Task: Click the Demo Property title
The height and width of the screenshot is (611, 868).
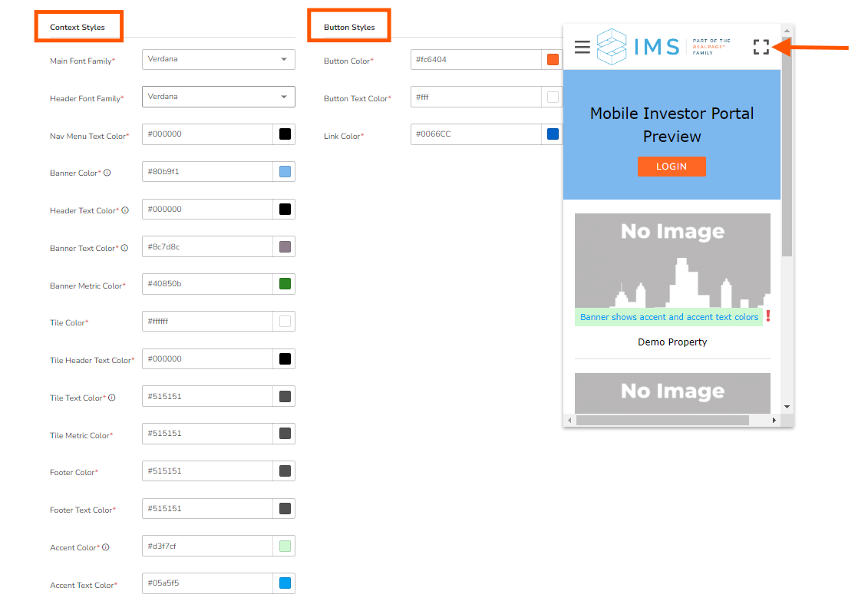Action: (672, 342)
